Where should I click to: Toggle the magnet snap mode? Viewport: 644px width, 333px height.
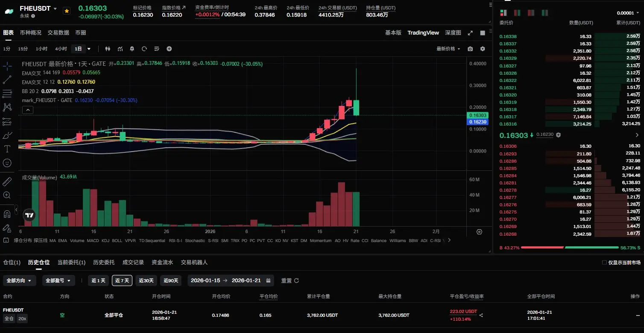(x=7, y=214)
